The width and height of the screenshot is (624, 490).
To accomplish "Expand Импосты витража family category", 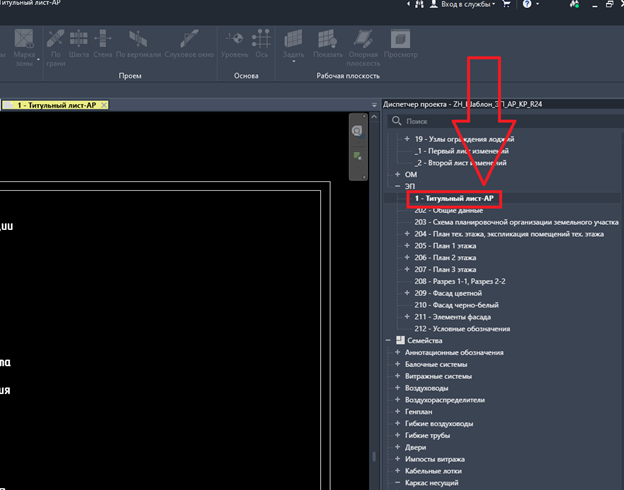I will point(397,459).
